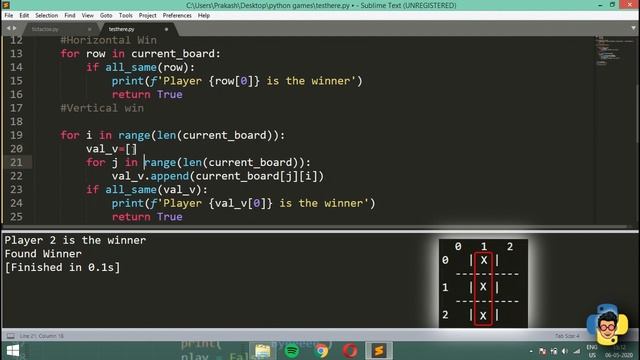Click line number 25 in the gutter

point(16,217)
